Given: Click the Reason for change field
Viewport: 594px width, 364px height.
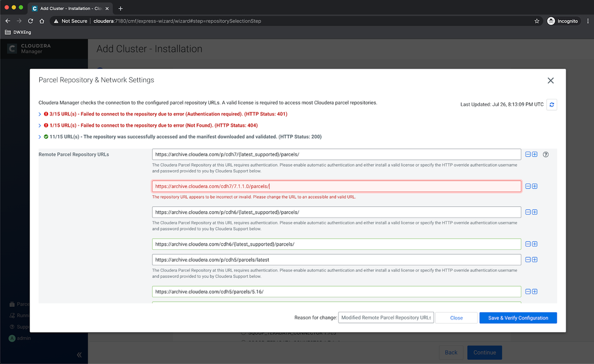Looking at the screenshot, I should click(386, 318).
